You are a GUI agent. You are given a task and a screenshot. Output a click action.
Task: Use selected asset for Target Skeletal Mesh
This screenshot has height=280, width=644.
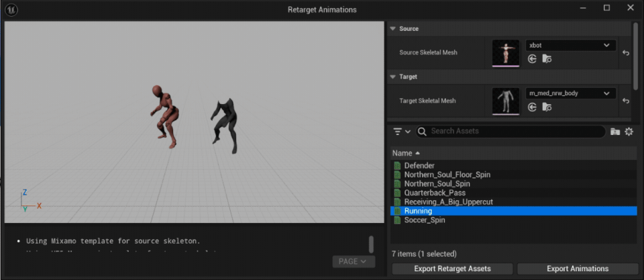tap(533, 107)
